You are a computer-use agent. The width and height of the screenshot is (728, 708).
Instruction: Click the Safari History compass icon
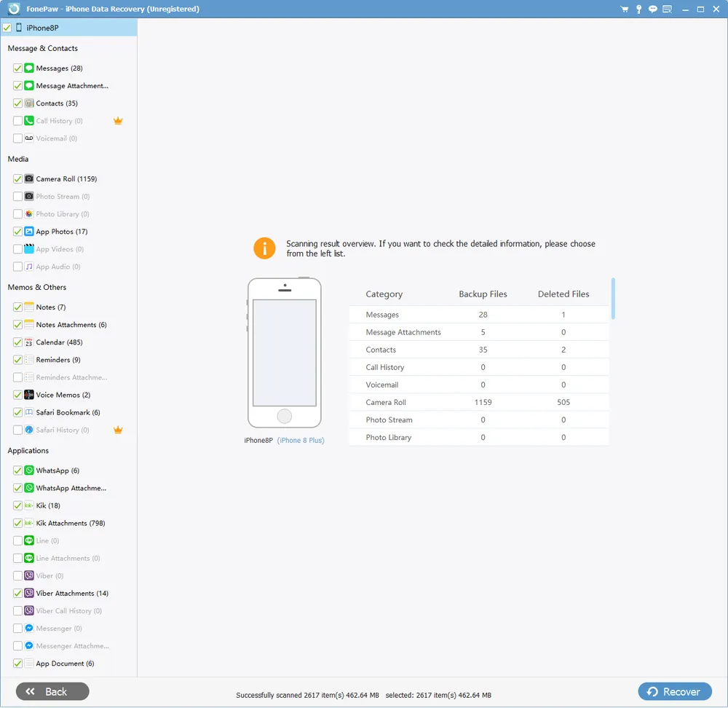(x=29, y=430)
